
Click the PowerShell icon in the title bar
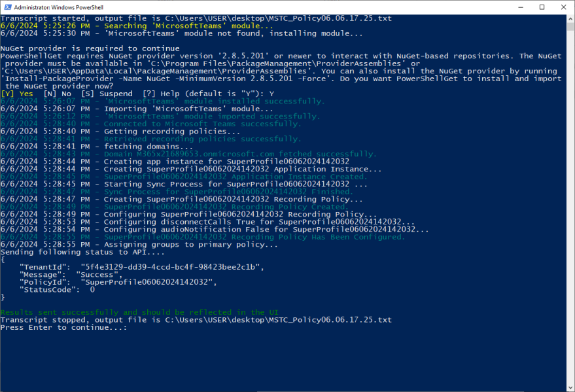7,7
